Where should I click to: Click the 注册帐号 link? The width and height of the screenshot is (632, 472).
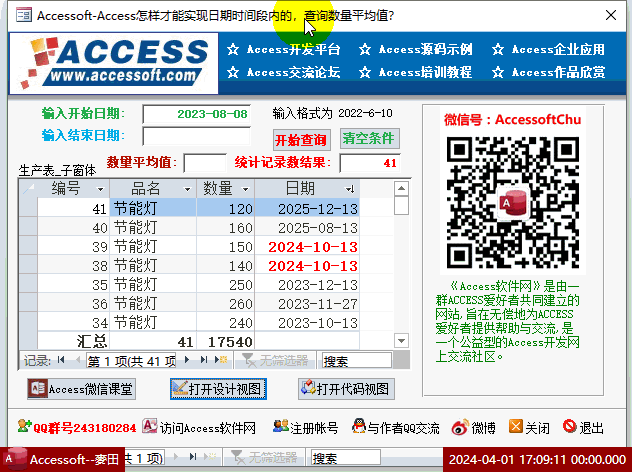(x=306, y=427)
